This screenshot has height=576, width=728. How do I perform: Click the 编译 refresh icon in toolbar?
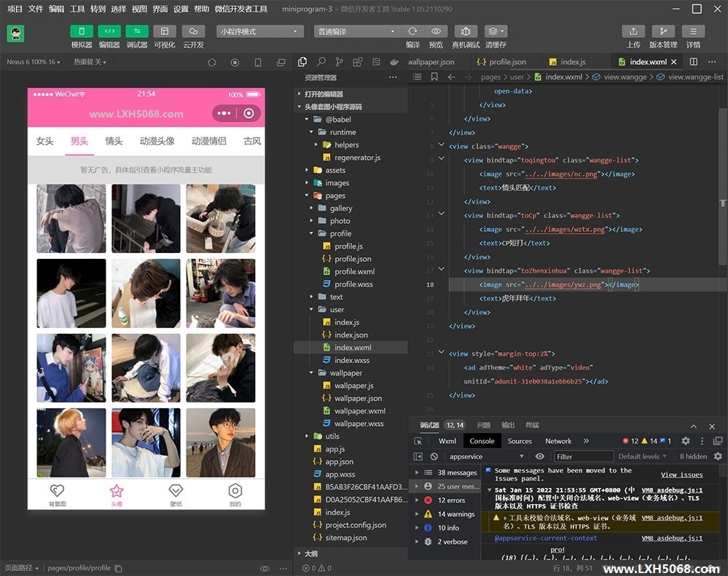pos(412,31)
